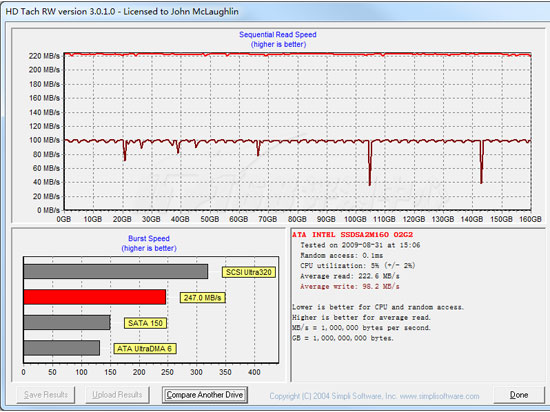Select the red 247.0 MB/s burst bar

click(x=95, y=297)
